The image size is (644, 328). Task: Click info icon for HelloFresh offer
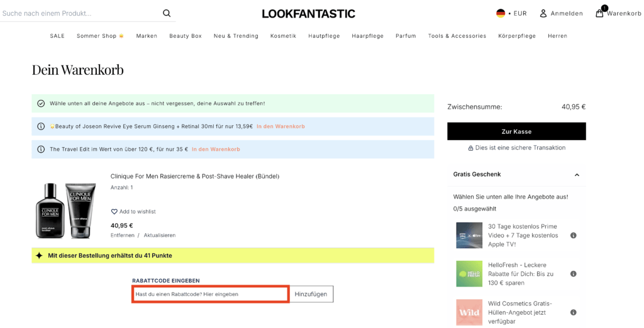[574, 274]
